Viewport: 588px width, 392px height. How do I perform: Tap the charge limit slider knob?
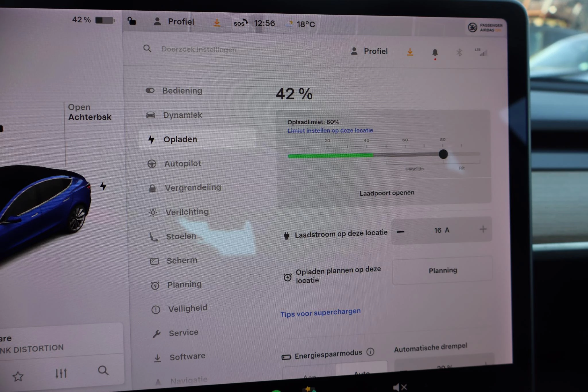(x=443, y=154)
